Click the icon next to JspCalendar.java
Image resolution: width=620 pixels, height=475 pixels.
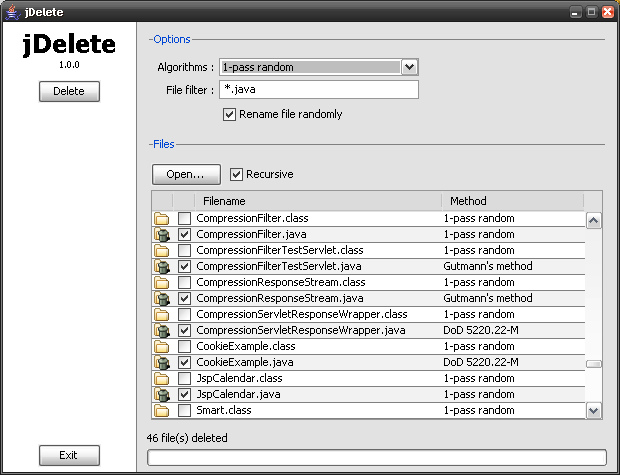pos(162,394)
